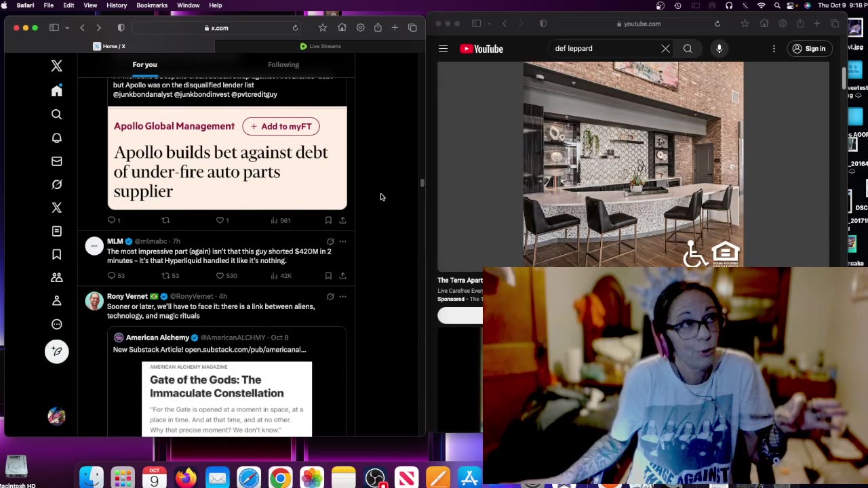Bookmark x.com with the star toolbar icon

tap(323, 28)
